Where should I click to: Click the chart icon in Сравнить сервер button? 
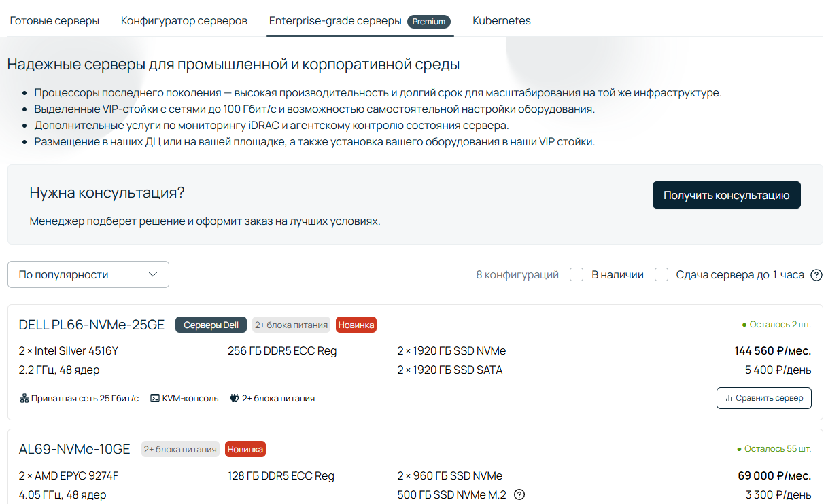click(728, 398)
